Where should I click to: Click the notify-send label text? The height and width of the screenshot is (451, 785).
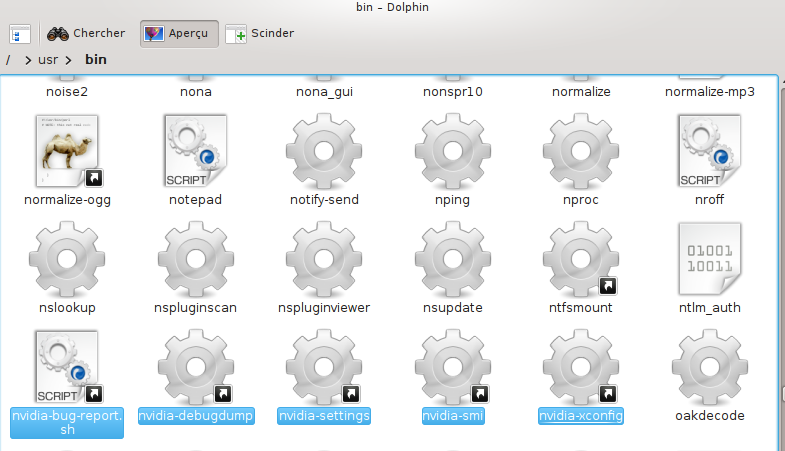pos(324,200)
